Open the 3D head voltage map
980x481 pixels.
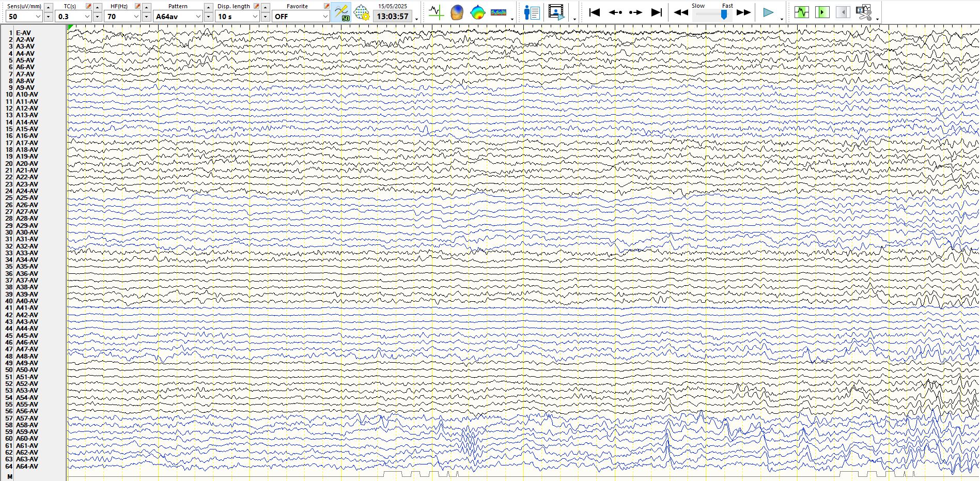coord(457,12)
